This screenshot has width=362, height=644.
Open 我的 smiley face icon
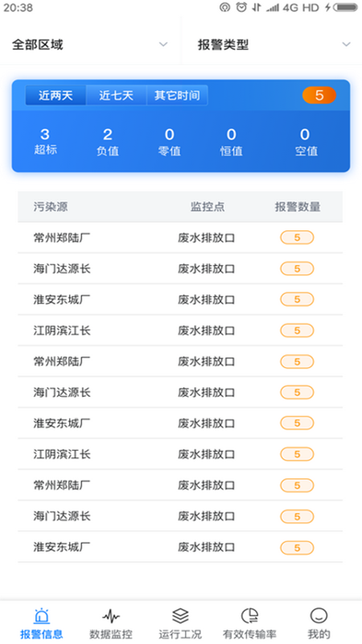coord(319,616)
